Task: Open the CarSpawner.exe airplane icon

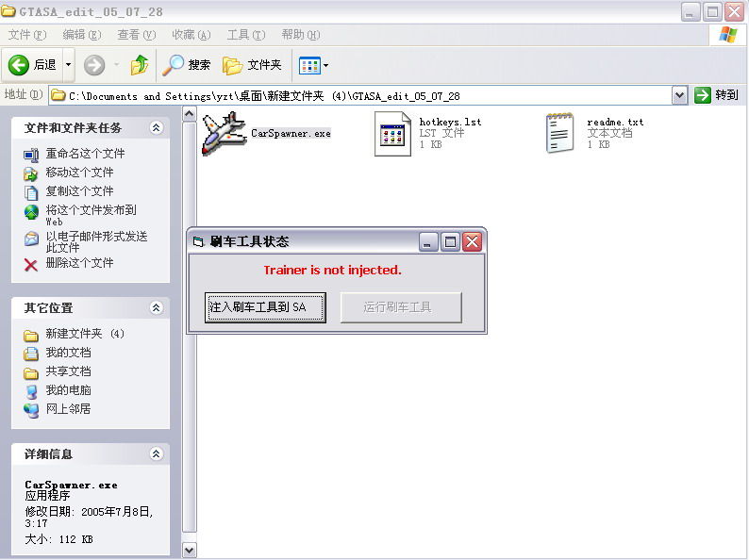Action: 224,134
